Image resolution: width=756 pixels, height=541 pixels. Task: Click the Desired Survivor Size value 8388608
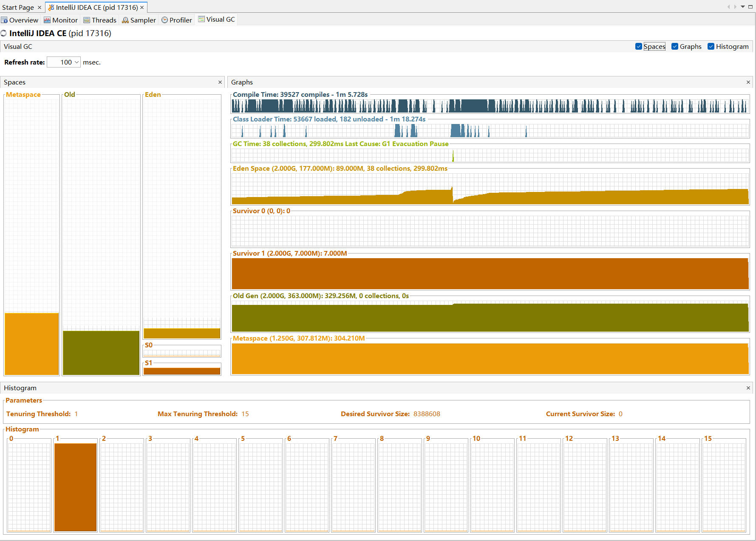click(x=427, y=414)
